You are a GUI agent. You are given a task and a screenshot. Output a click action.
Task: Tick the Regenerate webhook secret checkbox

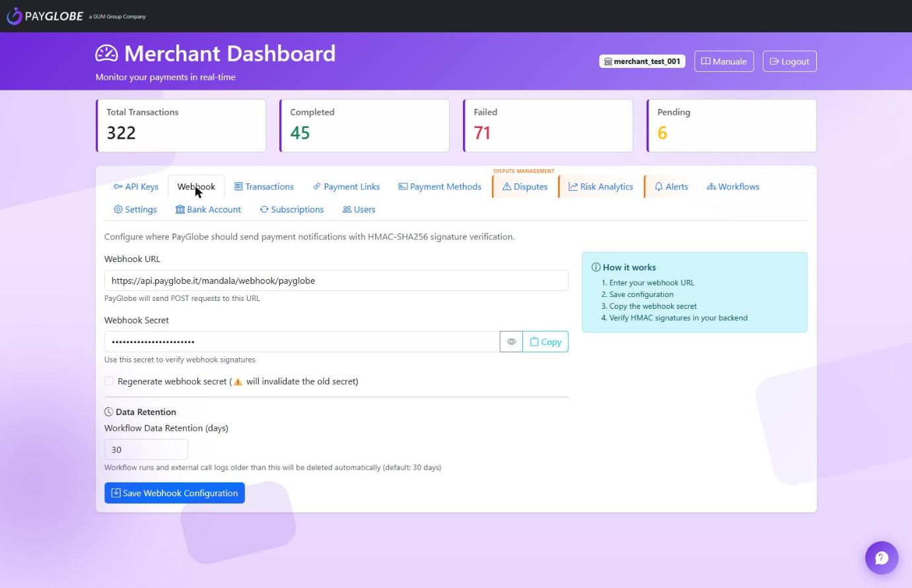(x=109, y=381)
